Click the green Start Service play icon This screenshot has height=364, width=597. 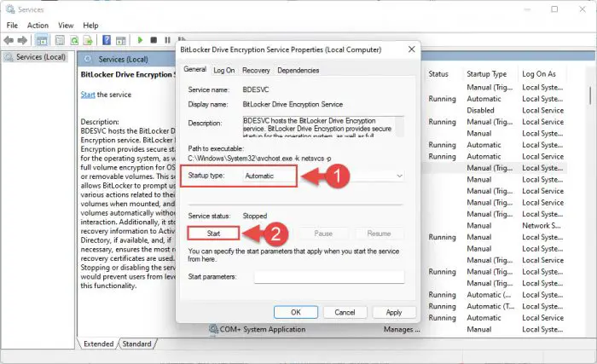140,40
